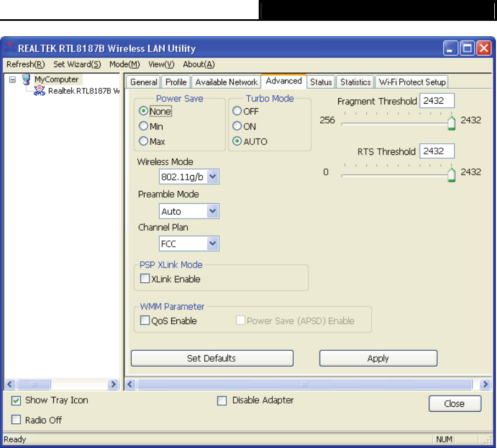Viewport: 497px width, 448px height.
Task: Click the Realtek title bar app icon
Action: (x=9, y=48)
